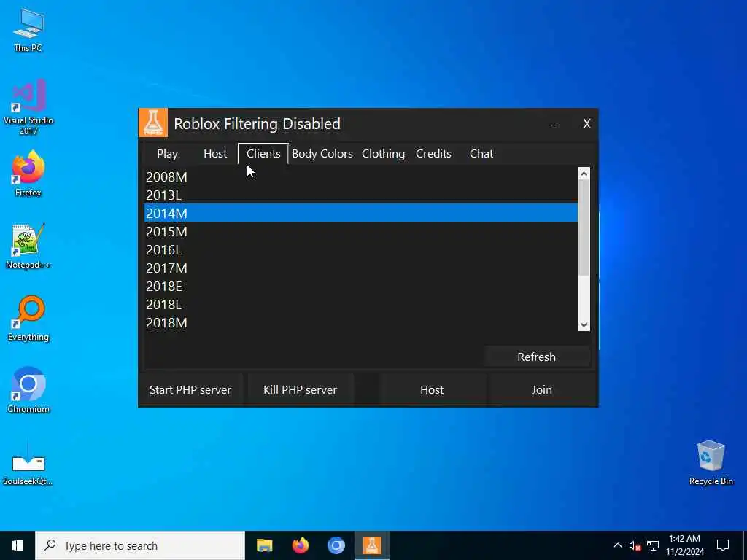The image size is (747, 560).
Task: Show hidden system tray icons
Action: coord(617,545)
